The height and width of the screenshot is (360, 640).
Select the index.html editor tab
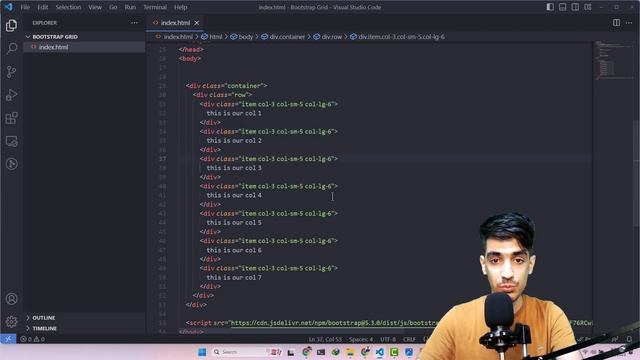point(175,23)
